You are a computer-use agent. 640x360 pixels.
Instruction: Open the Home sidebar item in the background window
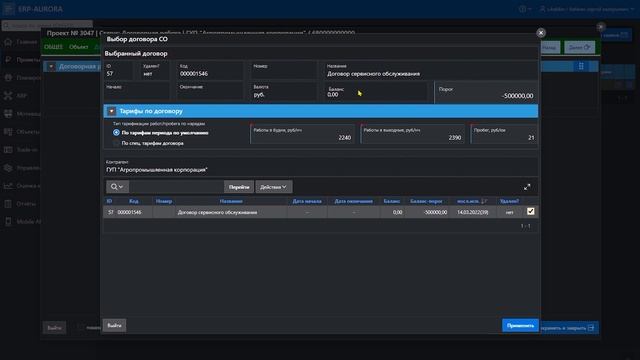[x=21, y=42]
